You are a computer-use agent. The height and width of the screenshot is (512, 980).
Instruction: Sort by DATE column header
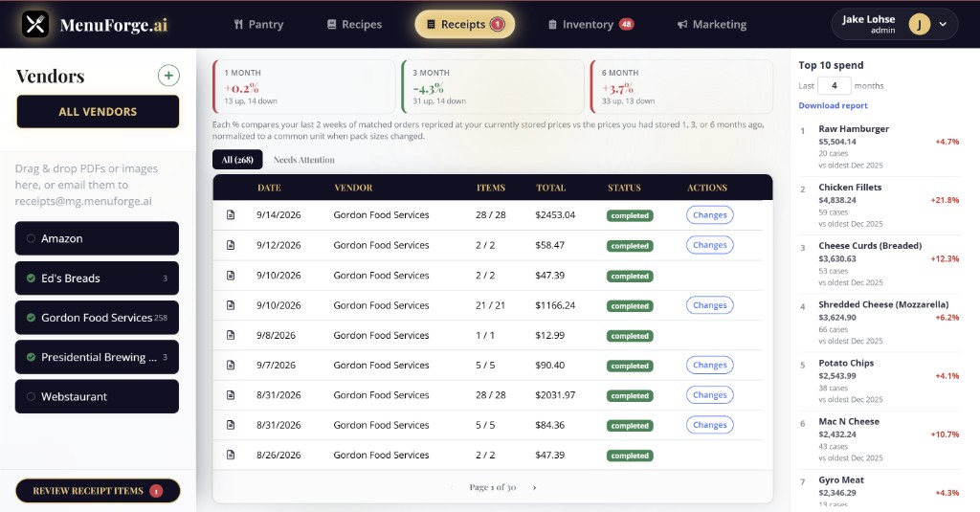point(269,188)
